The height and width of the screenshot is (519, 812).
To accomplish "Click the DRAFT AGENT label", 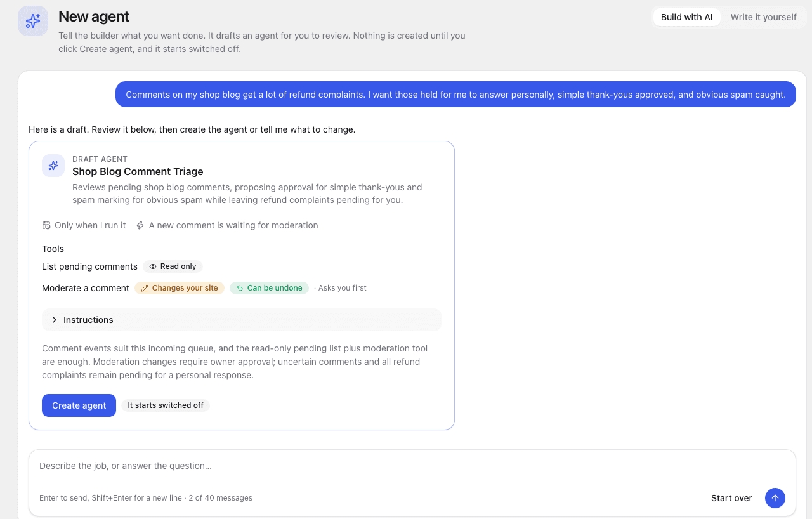I will click(x=100, y=159).
